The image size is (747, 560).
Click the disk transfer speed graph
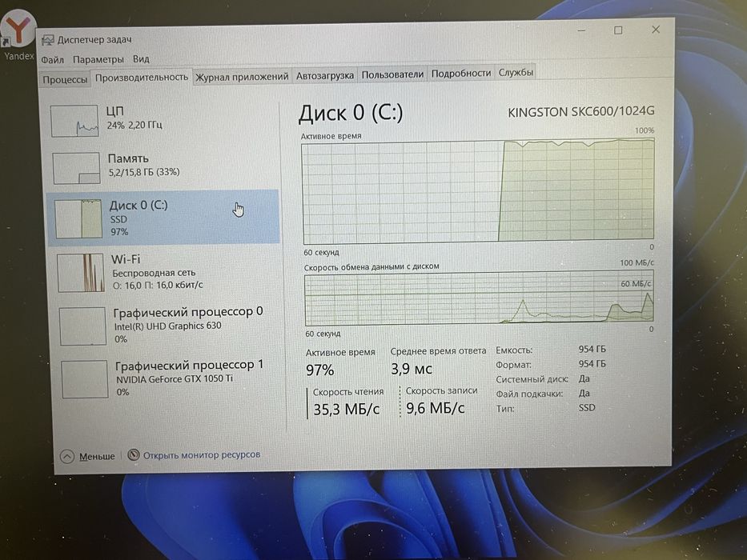tap(480, 298)
